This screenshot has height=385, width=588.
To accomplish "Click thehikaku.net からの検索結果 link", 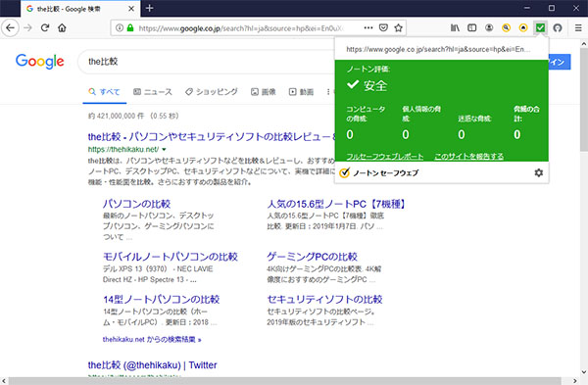I will 152,339.
